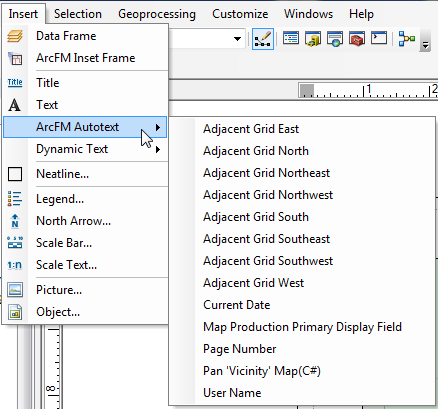Expand the ArcFM Autotext submenu
The width and height of the screenshot is (438, 409).
(85, 127)
